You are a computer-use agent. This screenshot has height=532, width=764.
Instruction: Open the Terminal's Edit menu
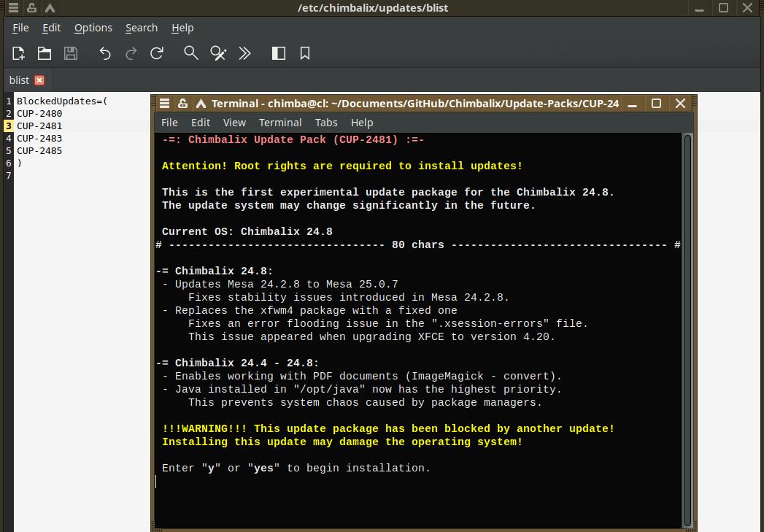pyautogui.click(x=200, y=123)
